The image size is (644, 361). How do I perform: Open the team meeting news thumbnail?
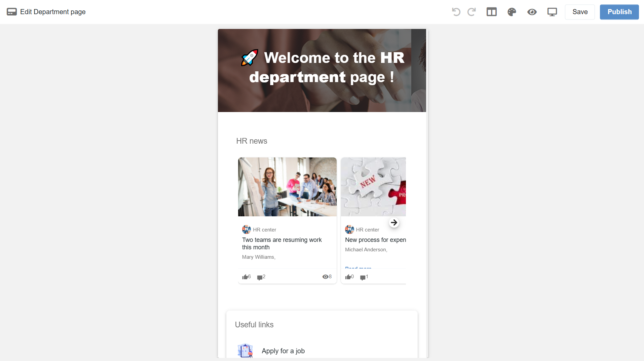287,187
